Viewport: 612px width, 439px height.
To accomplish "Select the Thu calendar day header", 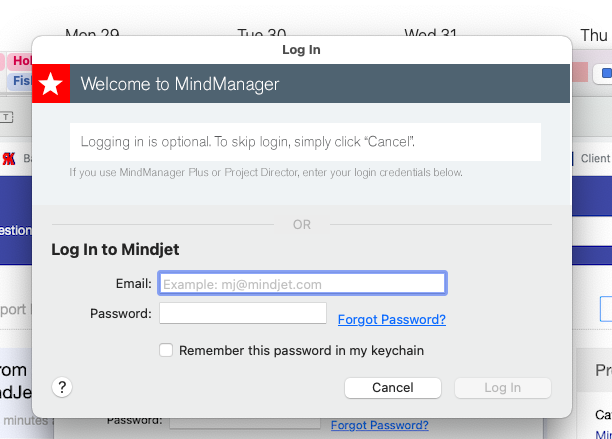I will coord(594,34).
